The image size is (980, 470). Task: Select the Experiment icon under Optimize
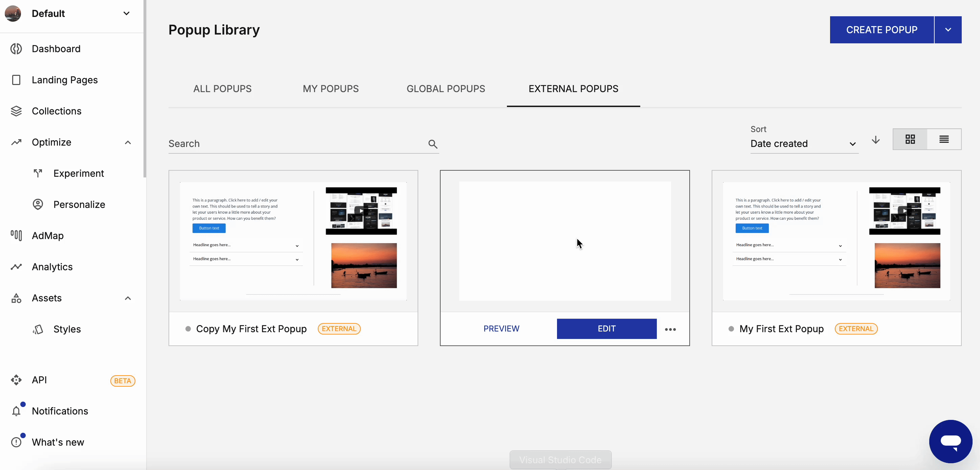tap(38, 173)
